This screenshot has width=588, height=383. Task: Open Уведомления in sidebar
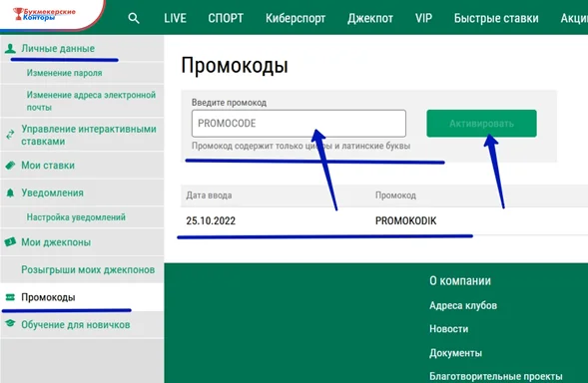click(53, 193)
